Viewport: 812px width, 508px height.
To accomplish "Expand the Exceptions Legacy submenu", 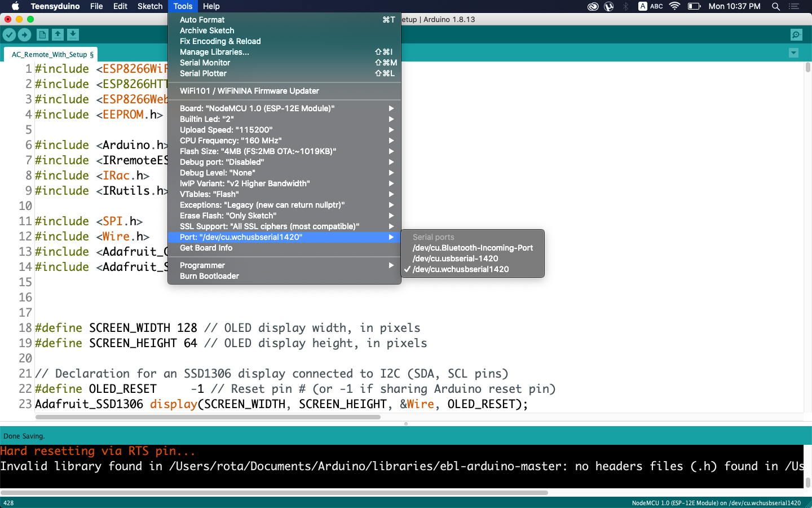I will (x=284, y=205).
